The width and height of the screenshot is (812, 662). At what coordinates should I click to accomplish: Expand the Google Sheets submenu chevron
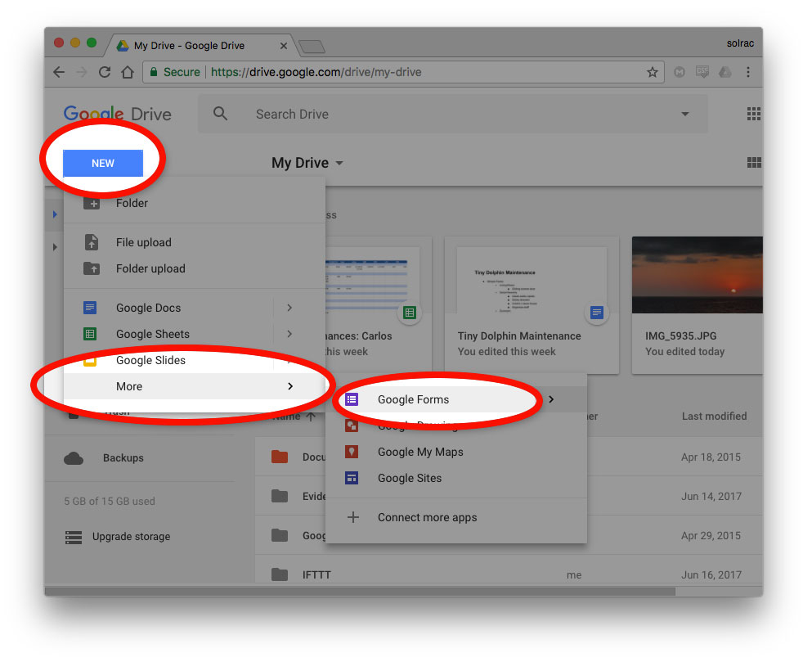pos(289,334)
